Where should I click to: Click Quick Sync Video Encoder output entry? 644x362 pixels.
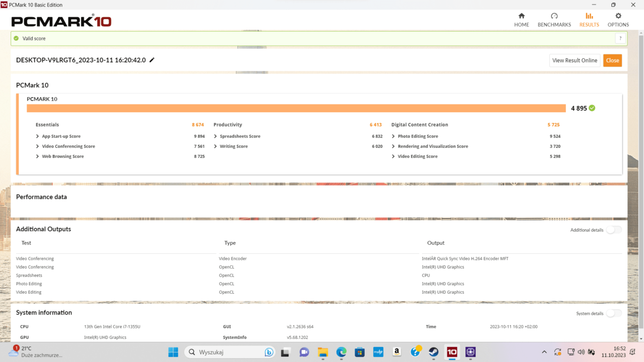tap(465, 258)
